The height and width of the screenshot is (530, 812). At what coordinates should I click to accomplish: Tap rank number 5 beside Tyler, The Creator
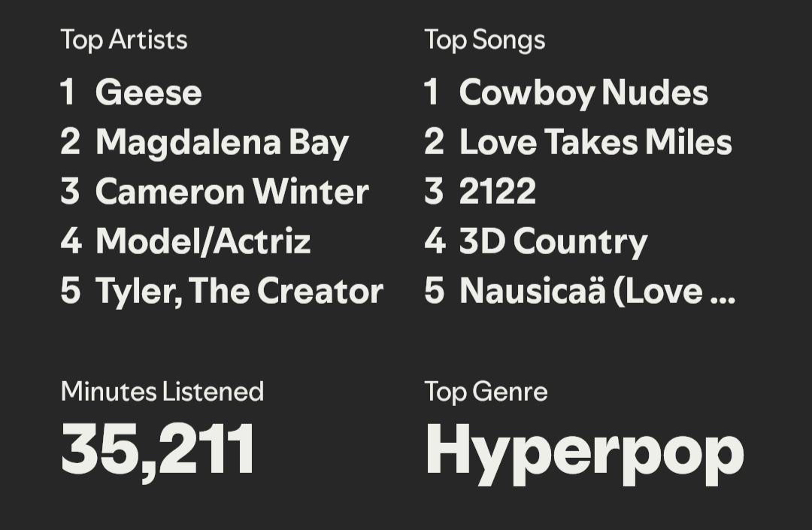(x=70, y=291)
